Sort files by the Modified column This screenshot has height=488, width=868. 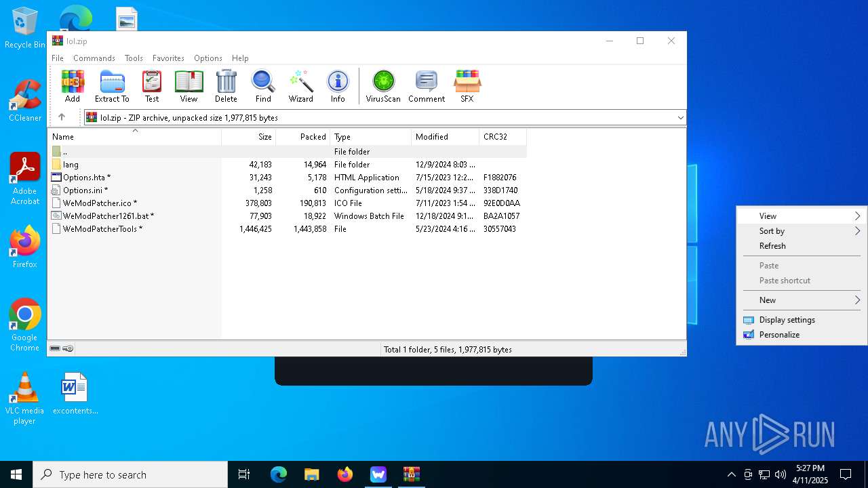(446, 137)
